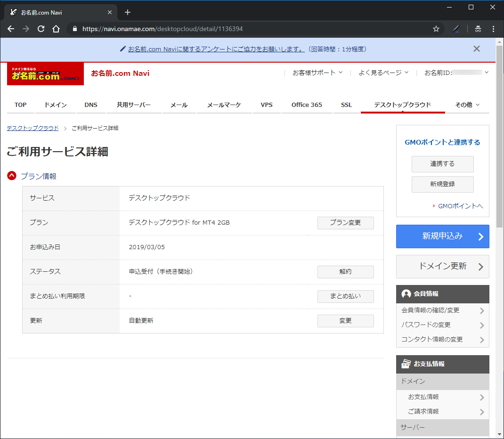Open the survey アンケート link
This screenshot has width=504, height=439.
[216, 49]
